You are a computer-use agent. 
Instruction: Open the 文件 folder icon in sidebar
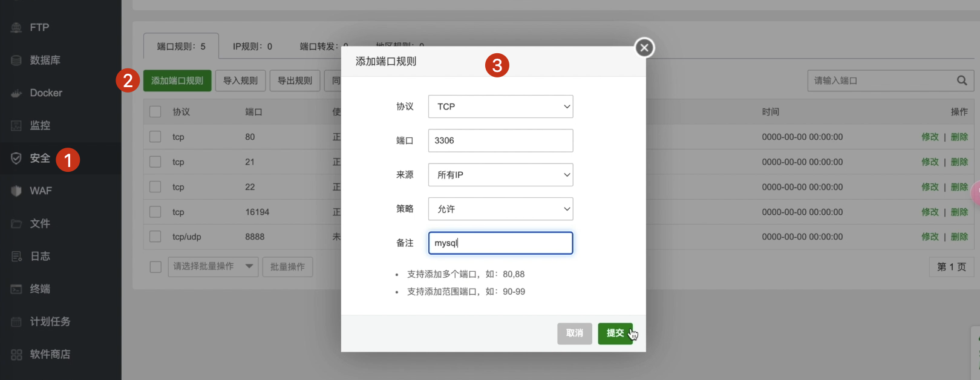tap(16, 223)
